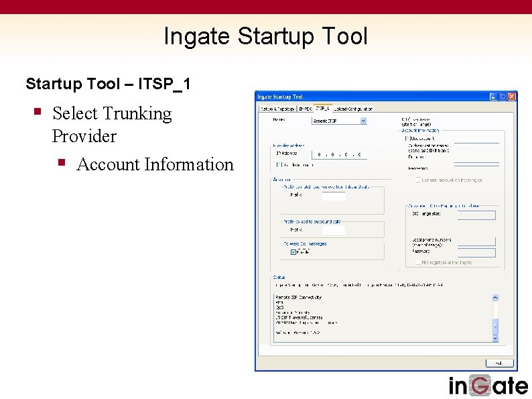Click the Password field below local phone numbers
The width and height of the screenshot is (532, 399).
[476, 252]
